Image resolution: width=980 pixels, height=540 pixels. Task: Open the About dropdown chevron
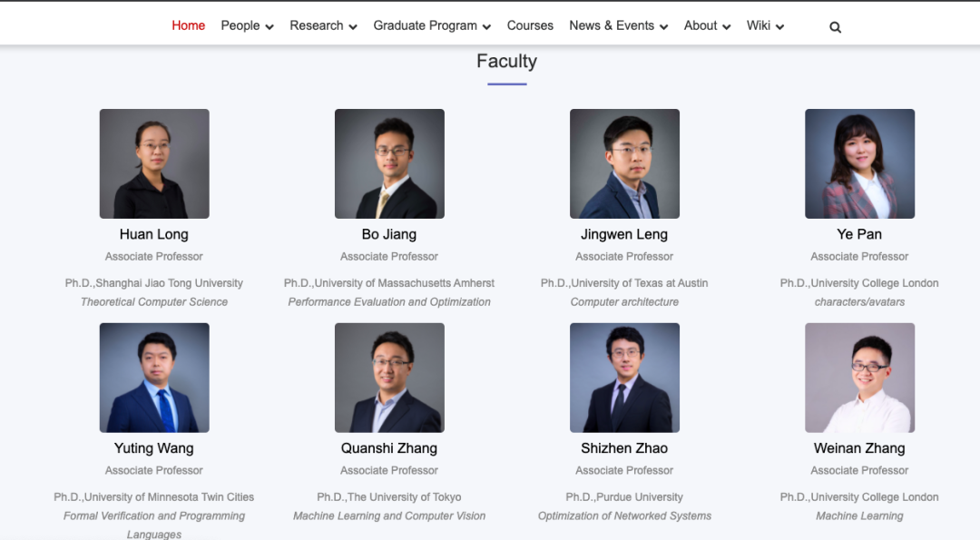coord(726,27)
